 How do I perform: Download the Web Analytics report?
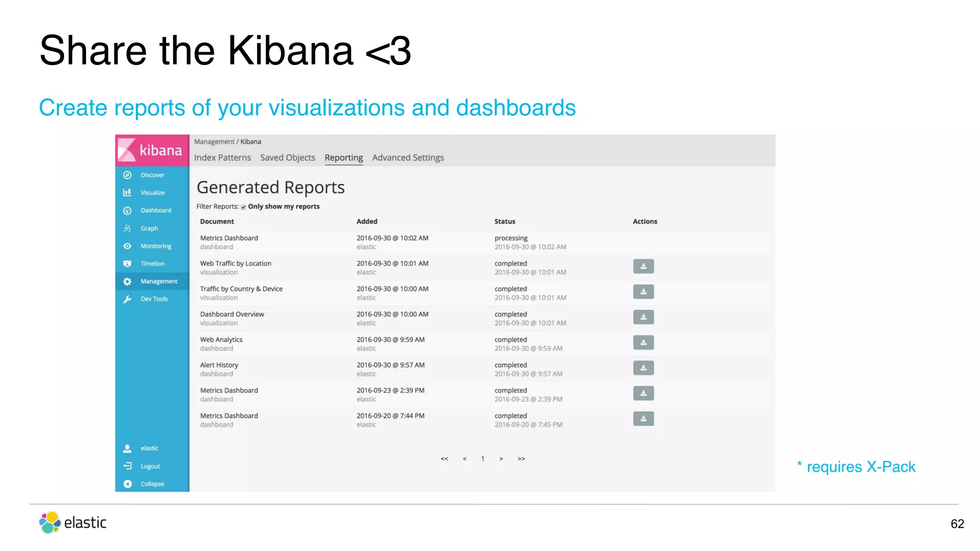(x=643, y=342)
